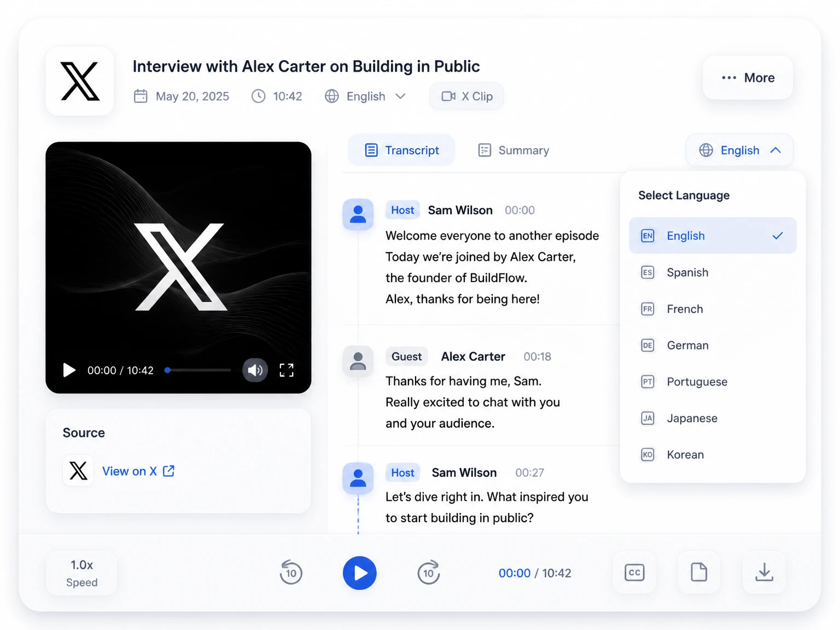Image resolution: width=840 pixels, height=630 pixels.
Task: Click the Transcript tab icon
Action: [x=371, y=150]
